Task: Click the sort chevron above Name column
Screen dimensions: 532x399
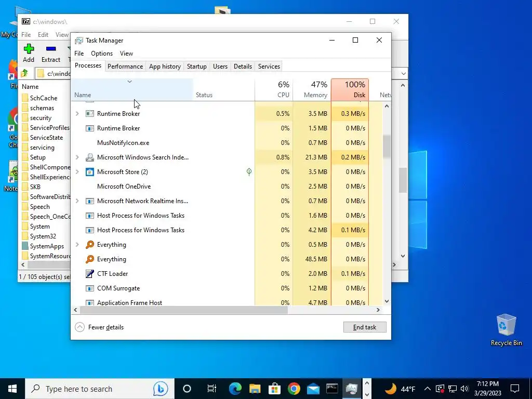Action: click(129, 82)
